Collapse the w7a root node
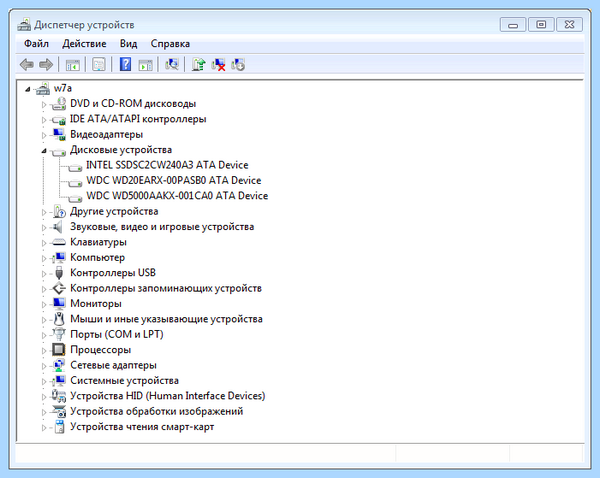The height and width of the screenshot is (478, 600). [28, 90]
